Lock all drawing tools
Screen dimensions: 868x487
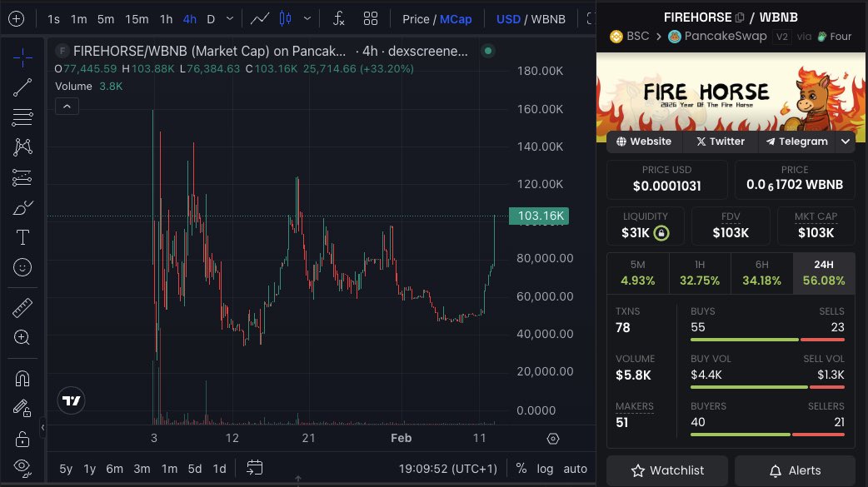pyautogui.click(x=22, y=439)
